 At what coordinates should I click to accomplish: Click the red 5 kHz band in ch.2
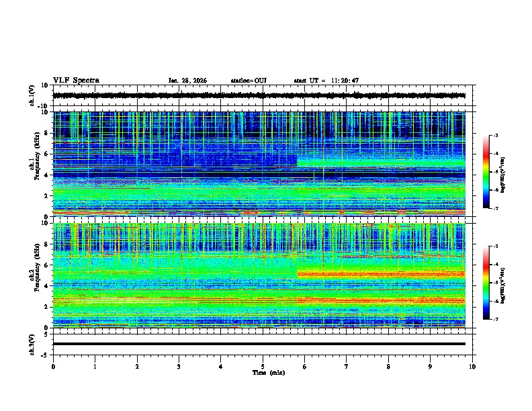(381, 274)
